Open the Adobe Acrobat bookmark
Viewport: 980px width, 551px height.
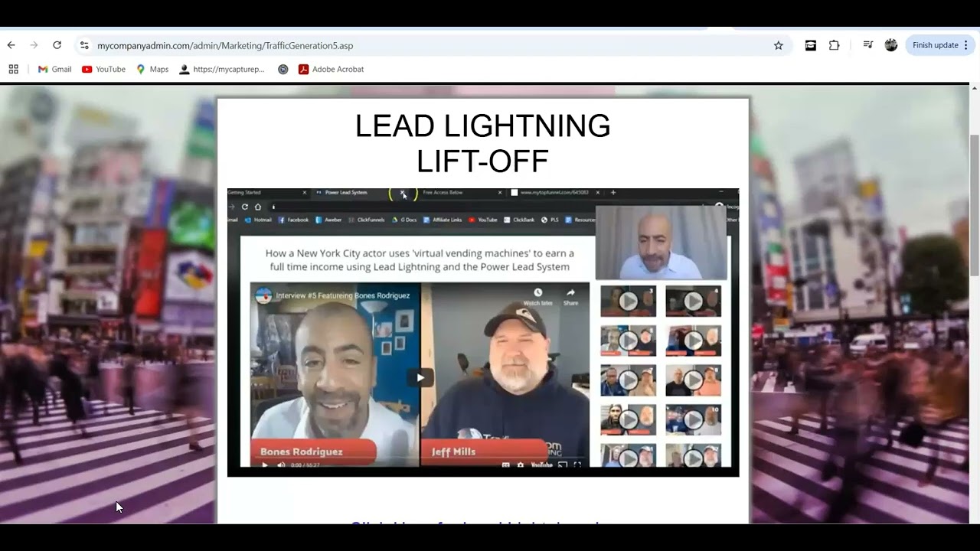[x=331, y=69]
